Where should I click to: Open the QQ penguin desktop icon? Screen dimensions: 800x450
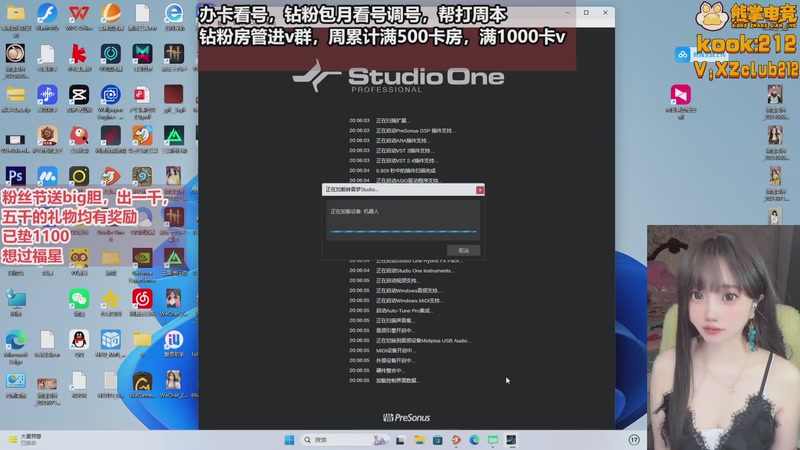[x=79, y=339]
